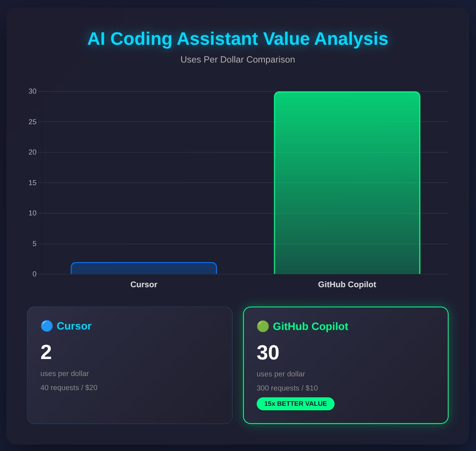Select the blue Cursor bar
This screenshot has width=476, height=451.
144,268
